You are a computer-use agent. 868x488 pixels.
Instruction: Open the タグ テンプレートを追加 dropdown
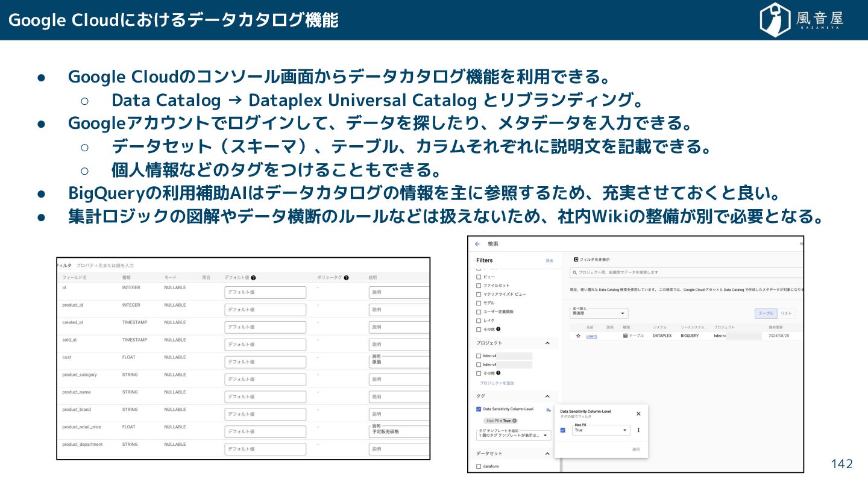point(514,435)
